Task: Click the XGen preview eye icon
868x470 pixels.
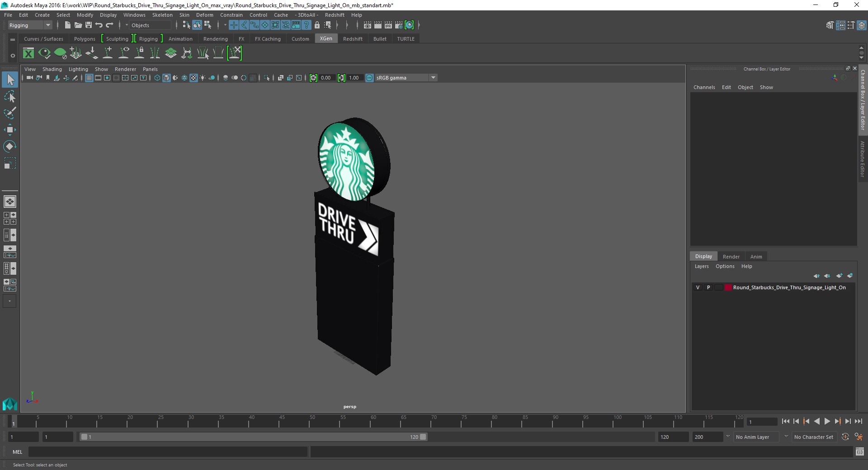Action: point(44,53)
